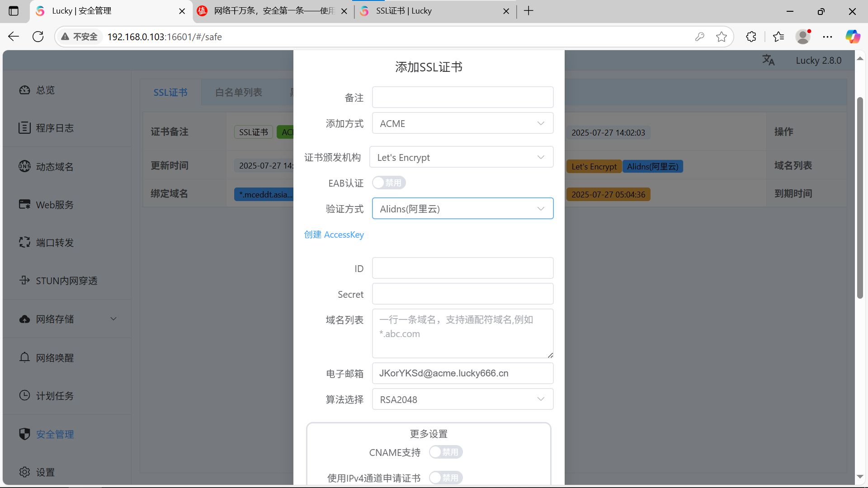
Task: Add this page to favorites star
Action: tap(722, 37)
